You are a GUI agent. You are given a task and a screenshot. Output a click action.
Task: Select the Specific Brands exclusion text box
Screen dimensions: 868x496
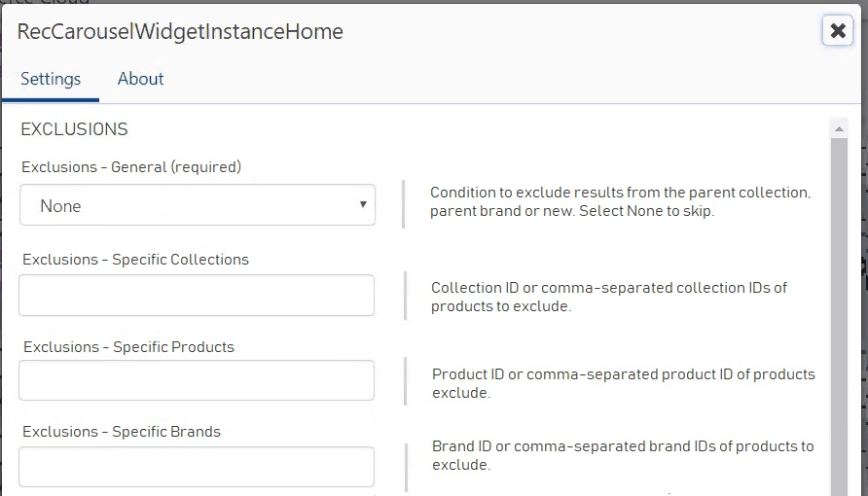(197, 467)
